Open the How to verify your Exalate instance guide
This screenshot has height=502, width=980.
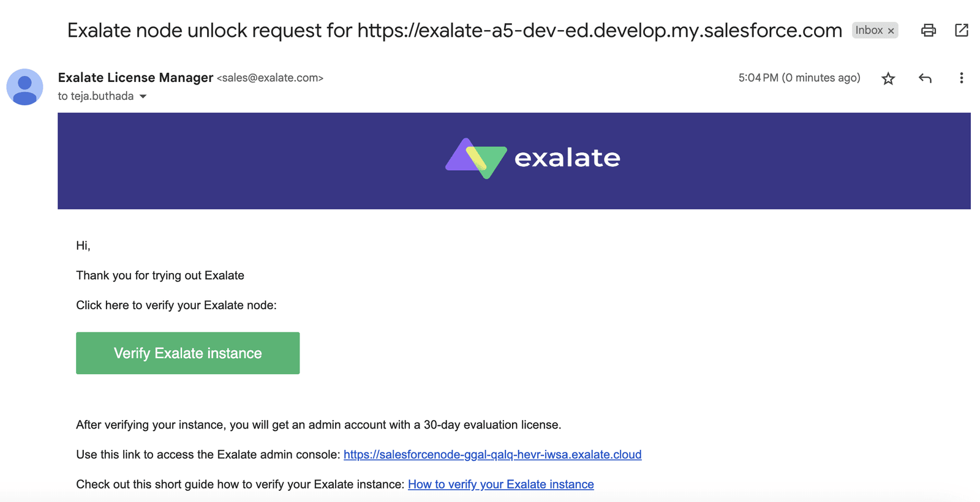(500, 484)
